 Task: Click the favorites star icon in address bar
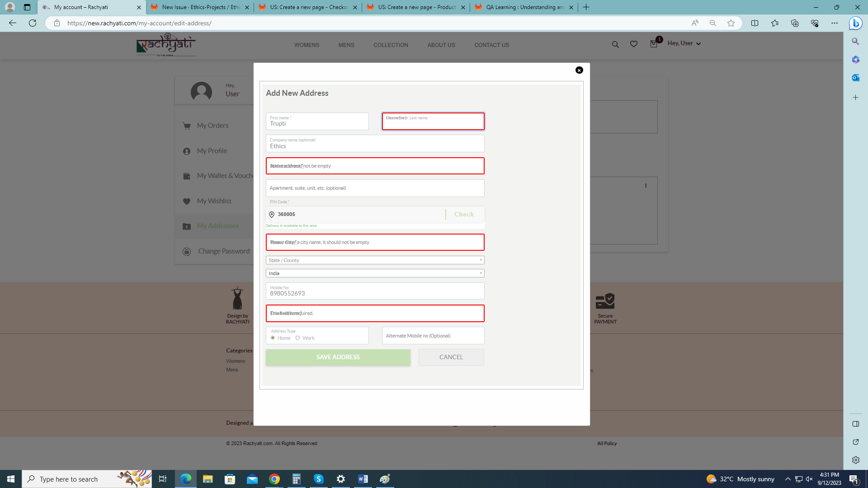(731, 23)
